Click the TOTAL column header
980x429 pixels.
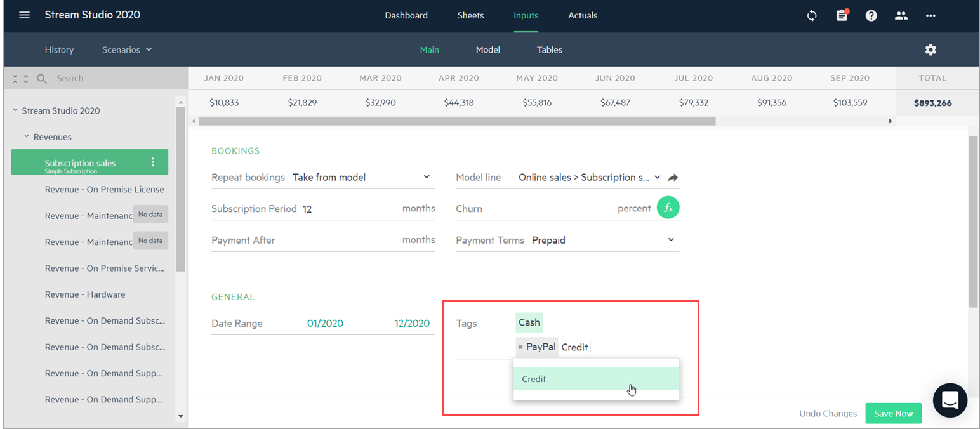tap(932, 78)
